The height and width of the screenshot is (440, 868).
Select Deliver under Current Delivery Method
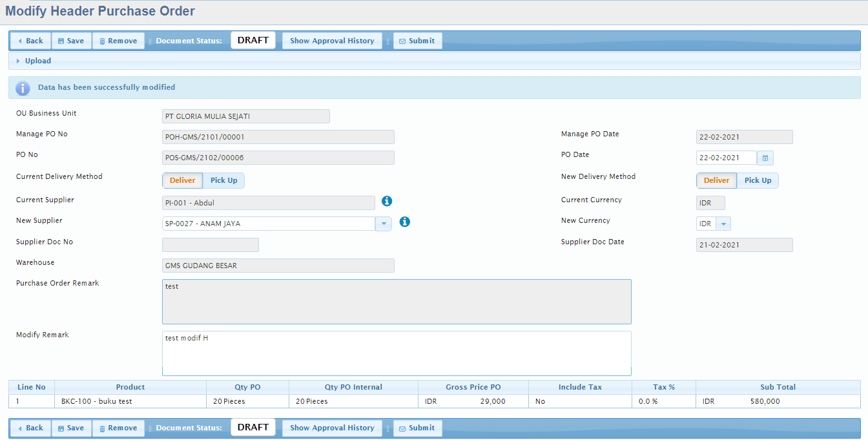click(x=182, y=180)
